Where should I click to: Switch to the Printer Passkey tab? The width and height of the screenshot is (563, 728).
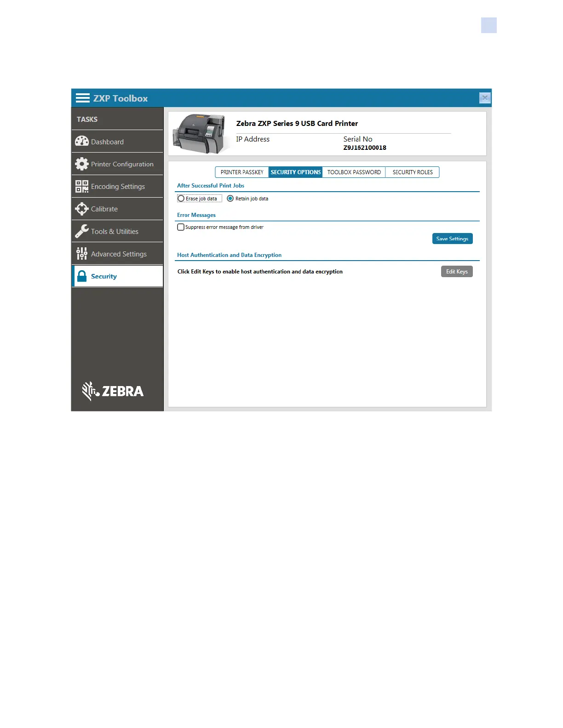(242, 172)
